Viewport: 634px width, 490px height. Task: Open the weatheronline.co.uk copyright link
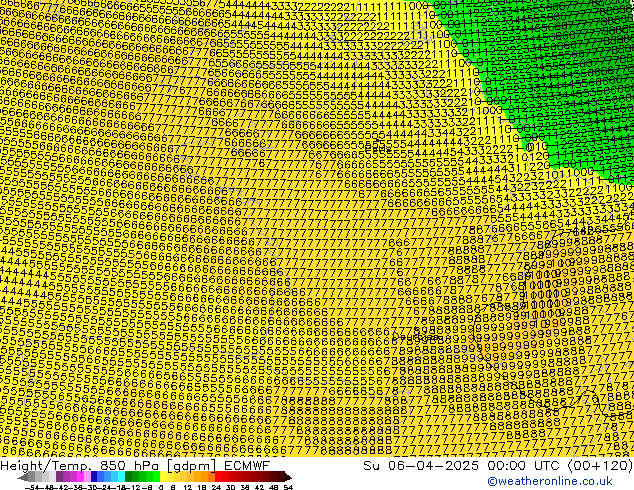[550, 481]
